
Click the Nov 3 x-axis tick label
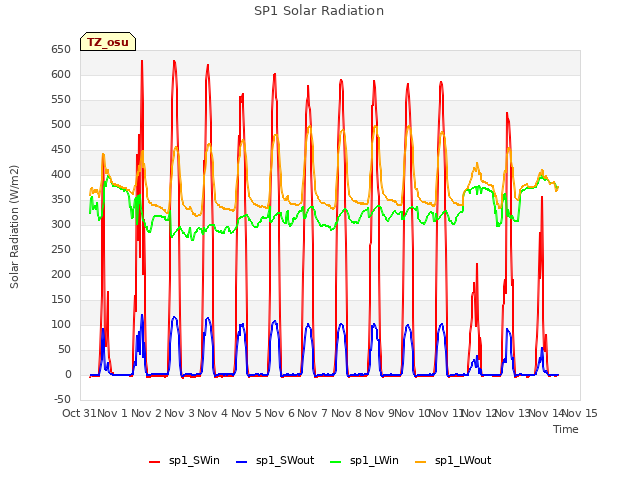point(180,413)
